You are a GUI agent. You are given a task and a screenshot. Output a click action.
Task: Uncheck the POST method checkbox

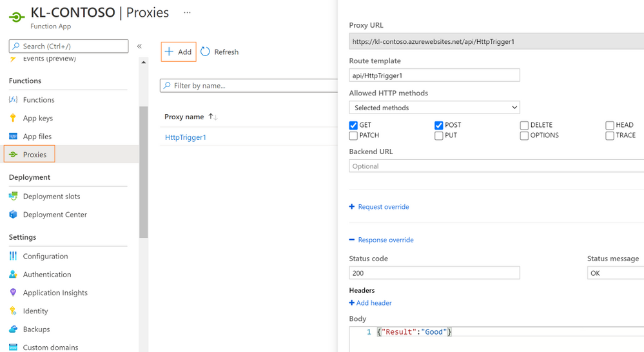(x=438, y=125)
